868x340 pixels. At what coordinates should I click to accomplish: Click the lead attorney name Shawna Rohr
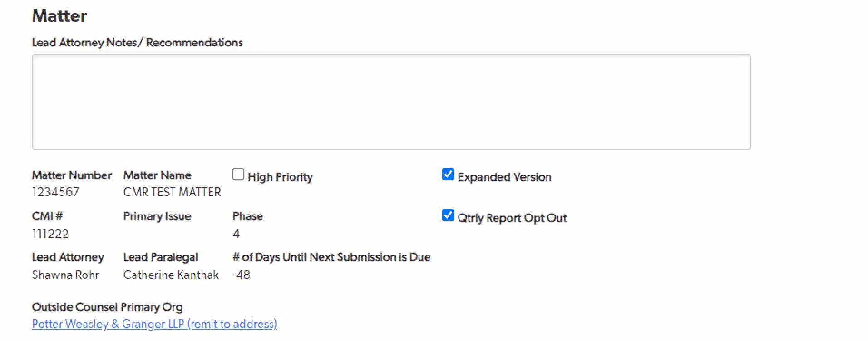[65, 275]
